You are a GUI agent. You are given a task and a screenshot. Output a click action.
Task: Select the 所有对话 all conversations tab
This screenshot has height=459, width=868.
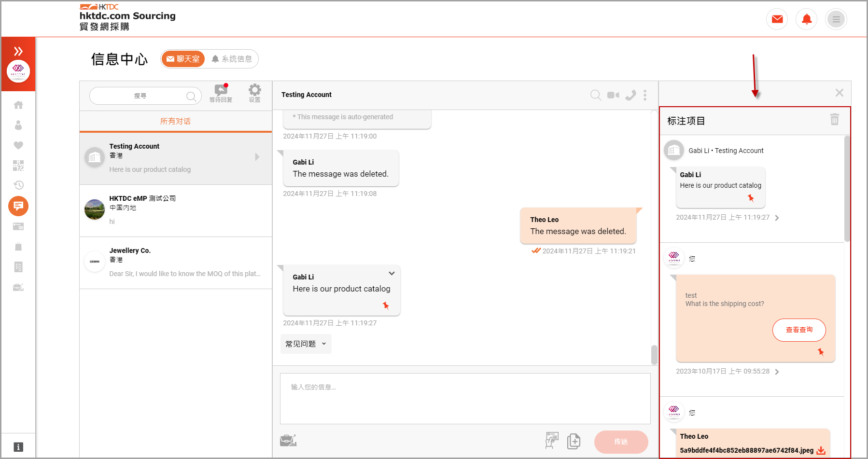pyautogui.click(x=176, y=121)
